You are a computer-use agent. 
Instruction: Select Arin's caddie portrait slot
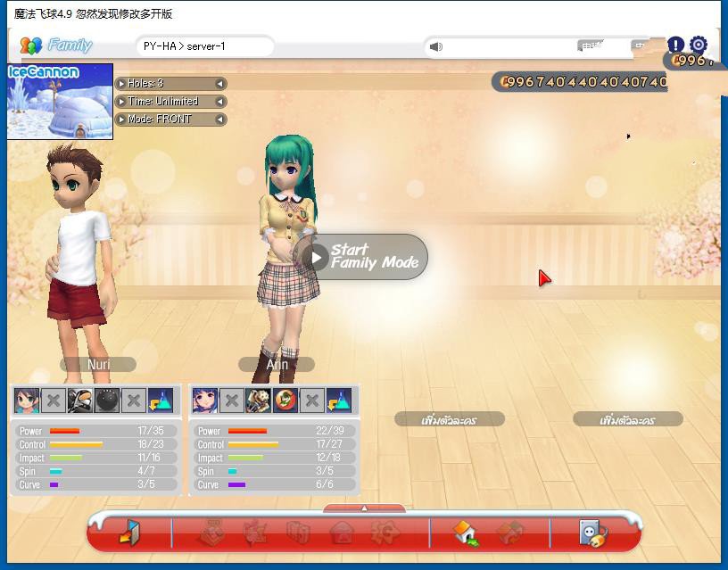(x=205, y=401)
